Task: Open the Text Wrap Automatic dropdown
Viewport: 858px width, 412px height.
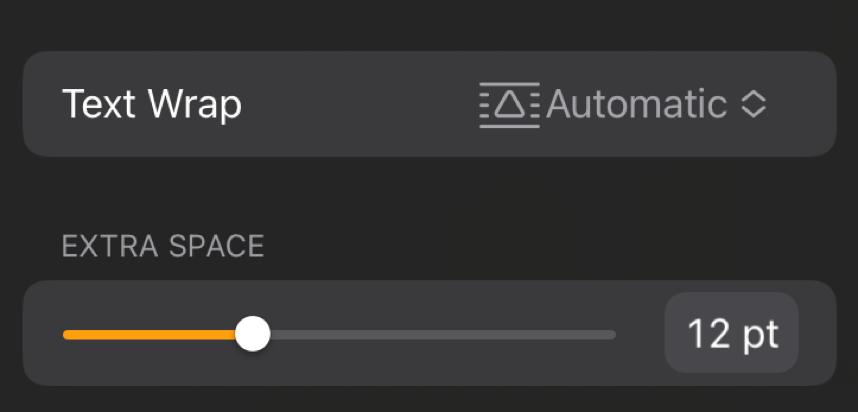Action: pyautogui.click(x=623, y=105)
